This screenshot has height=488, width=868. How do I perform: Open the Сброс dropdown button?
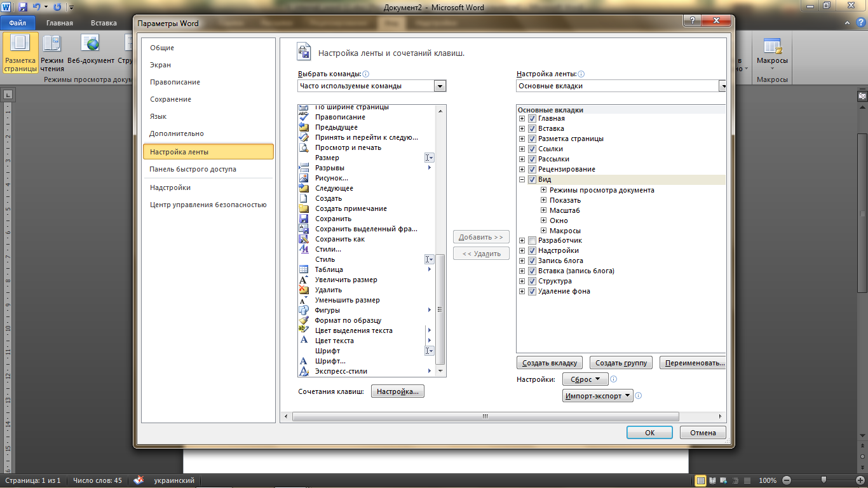tap(585, 379)
